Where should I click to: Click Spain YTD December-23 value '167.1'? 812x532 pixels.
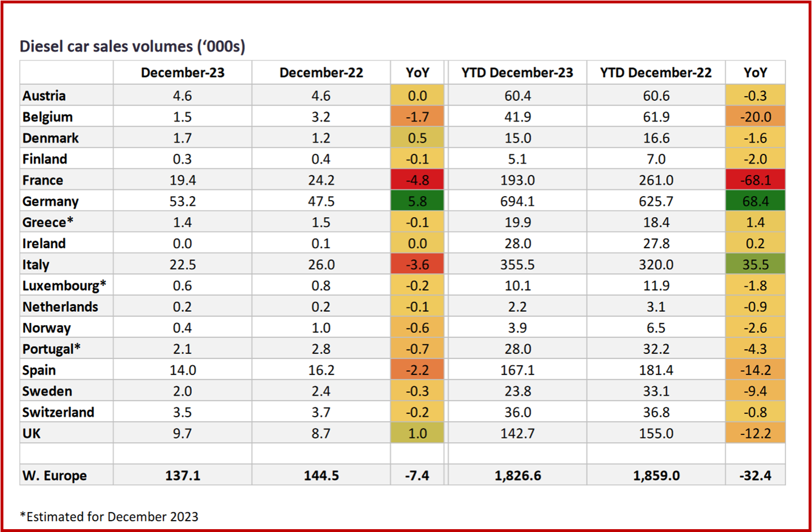point(517,370)
